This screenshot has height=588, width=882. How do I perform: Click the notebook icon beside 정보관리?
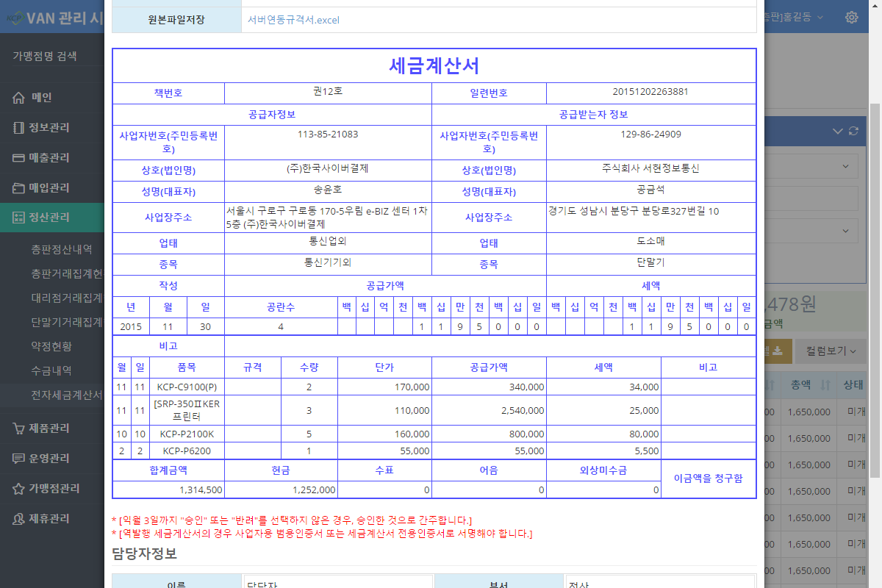coord(19,127)
